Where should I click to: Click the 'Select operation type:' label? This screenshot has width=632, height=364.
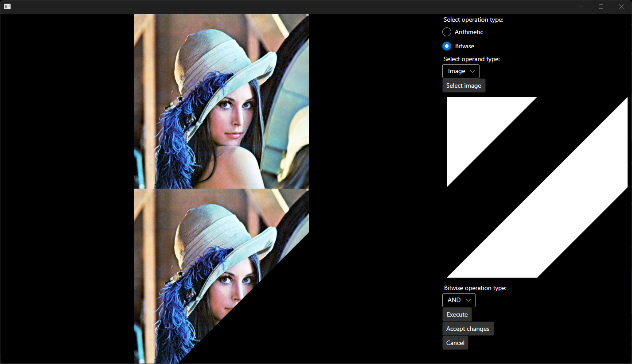click(x=473, y=20)
